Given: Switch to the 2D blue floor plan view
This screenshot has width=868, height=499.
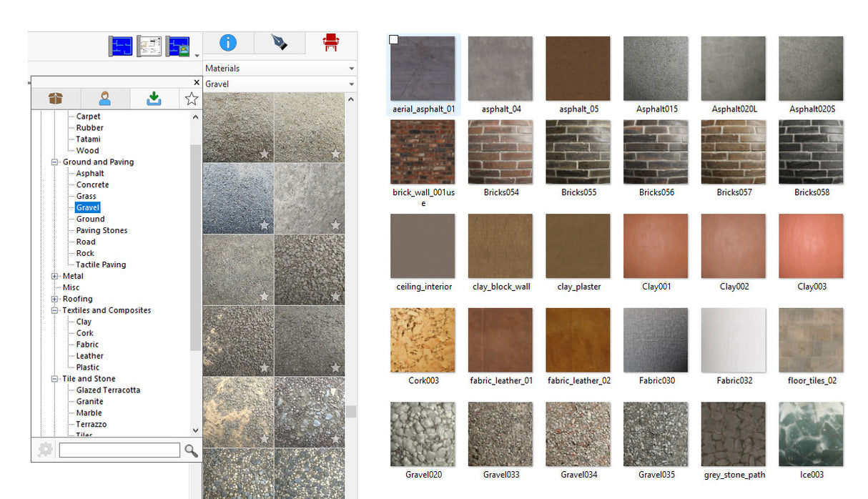Looking at the screenshot, I should point(119,45).
